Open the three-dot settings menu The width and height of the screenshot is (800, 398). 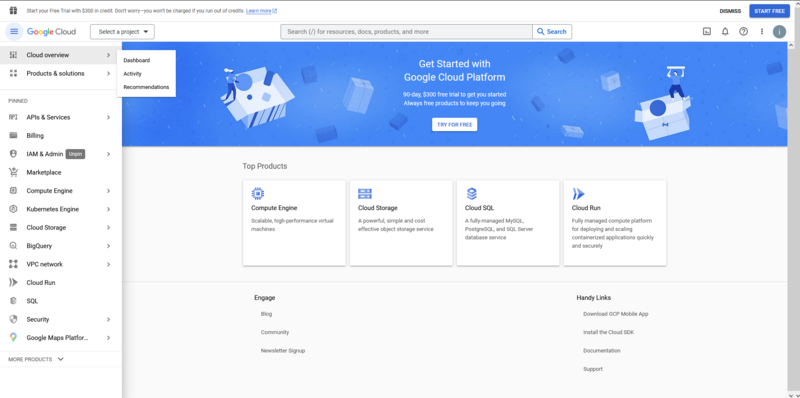point(762,32)
